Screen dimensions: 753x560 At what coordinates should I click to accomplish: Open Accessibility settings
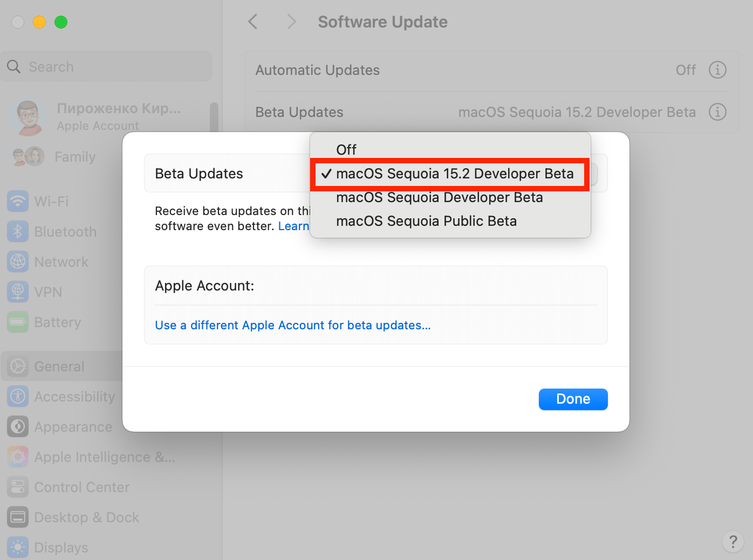tap(74, 396)
